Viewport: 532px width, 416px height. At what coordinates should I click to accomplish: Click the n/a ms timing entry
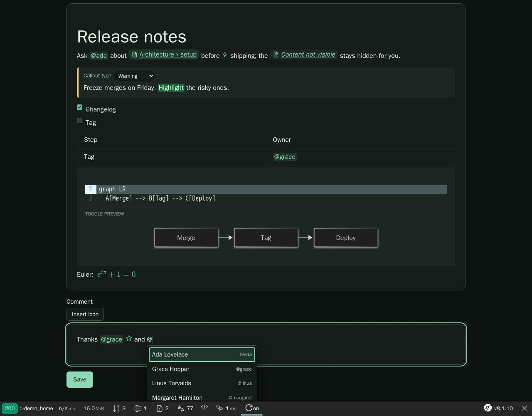(x=67, y=409)
